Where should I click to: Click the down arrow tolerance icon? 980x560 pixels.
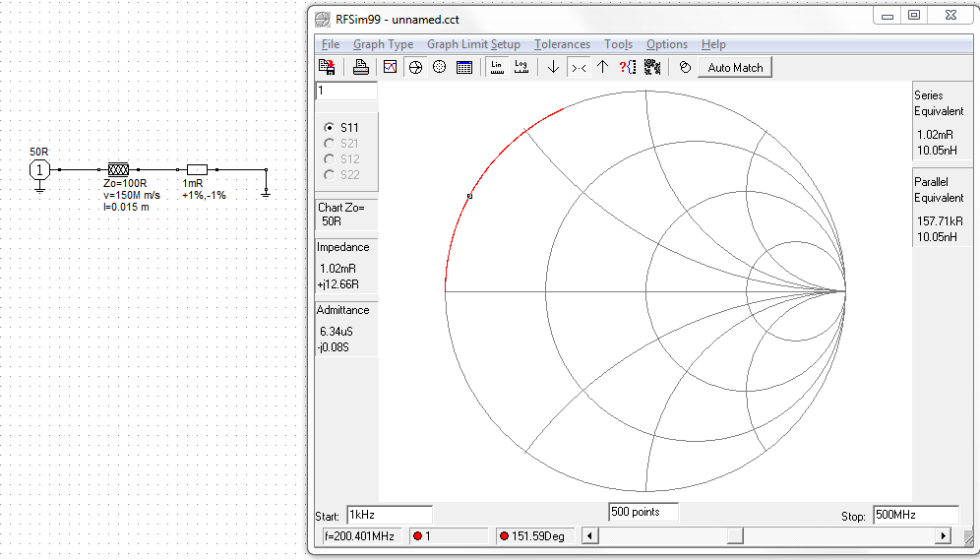coord(553,67)
